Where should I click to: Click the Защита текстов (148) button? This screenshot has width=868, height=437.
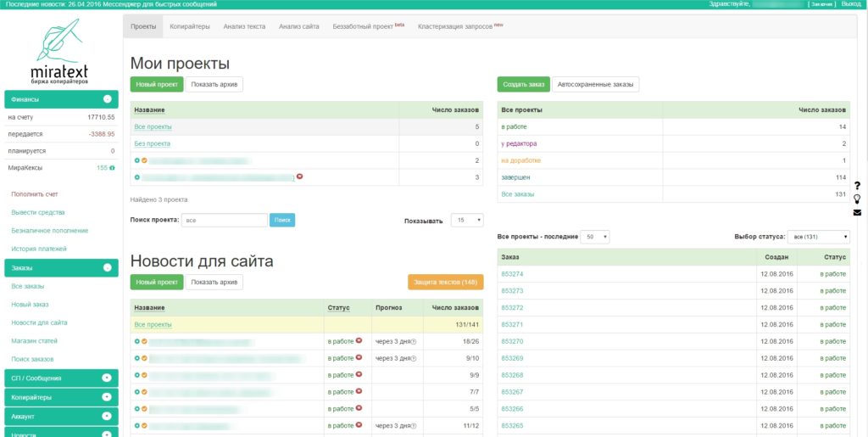click(x=446, y=282)
